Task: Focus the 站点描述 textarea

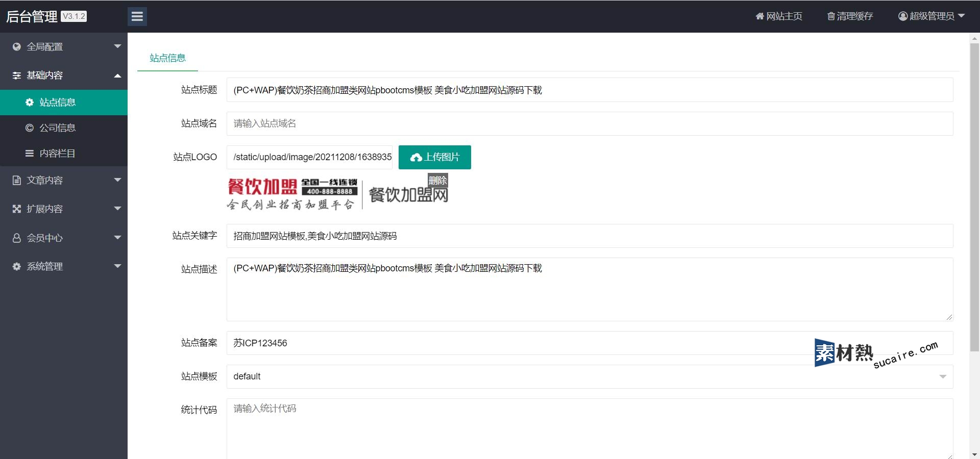Action: (x=590, y=289)
